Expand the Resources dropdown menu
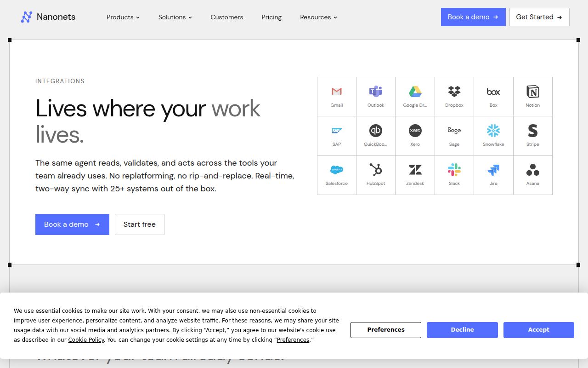The image size is (588, 368). 318,17
